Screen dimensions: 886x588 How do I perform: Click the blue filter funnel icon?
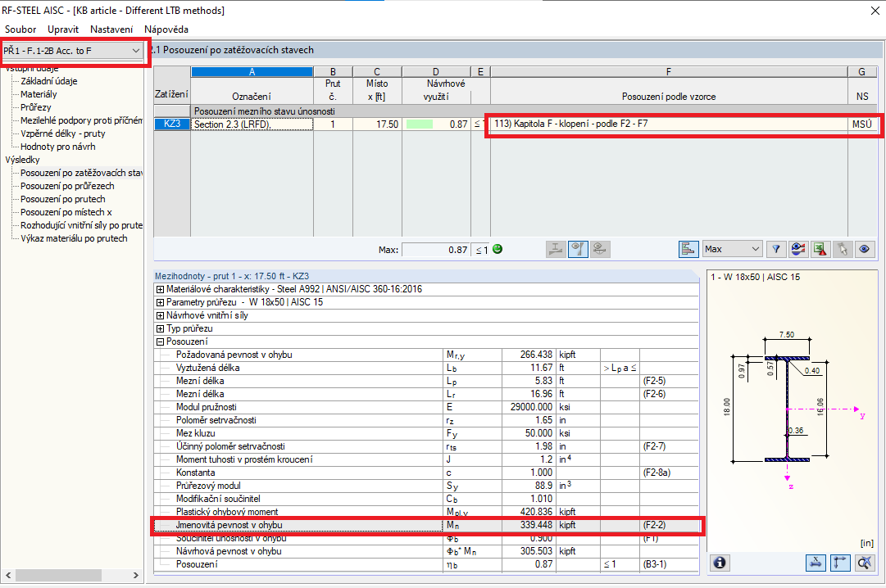point(776,249)
